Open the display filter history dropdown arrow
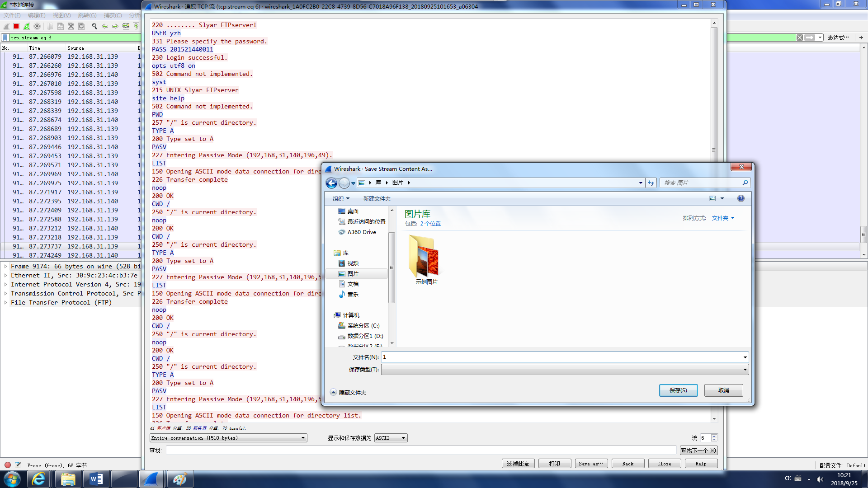Image resolution: width=868 pixels, height=488 pixels. click(x=820, y=38)
